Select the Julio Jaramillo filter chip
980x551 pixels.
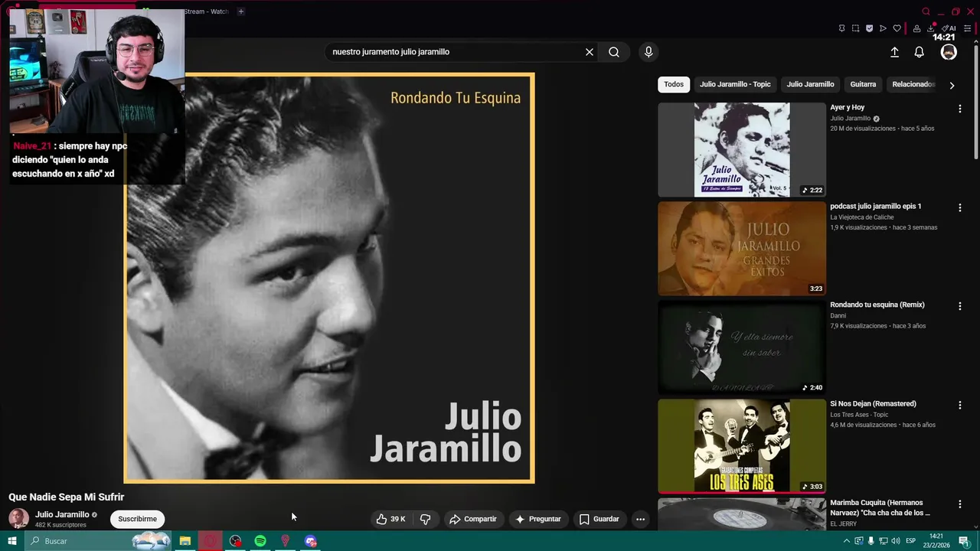point(810,84)
